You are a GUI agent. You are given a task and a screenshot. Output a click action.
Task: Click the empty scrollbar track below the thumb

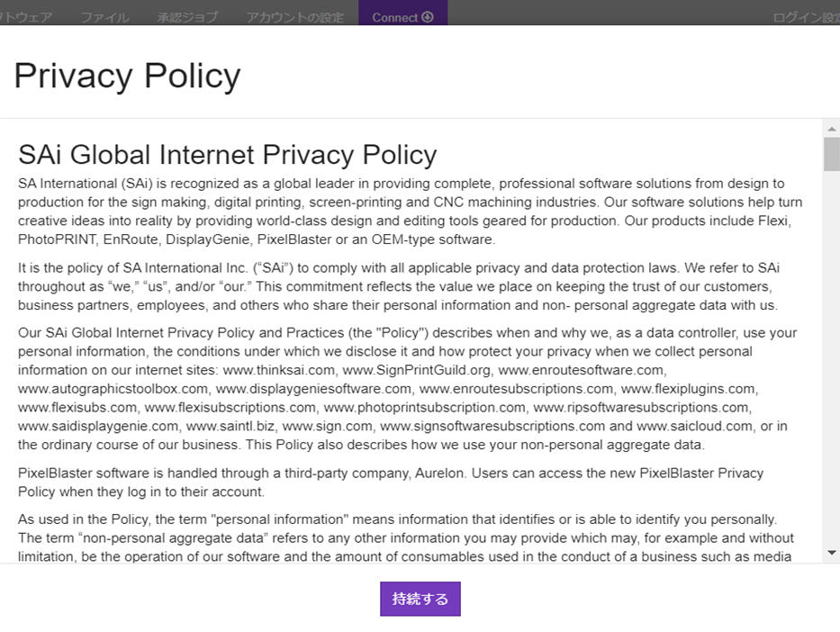[832, 360]
